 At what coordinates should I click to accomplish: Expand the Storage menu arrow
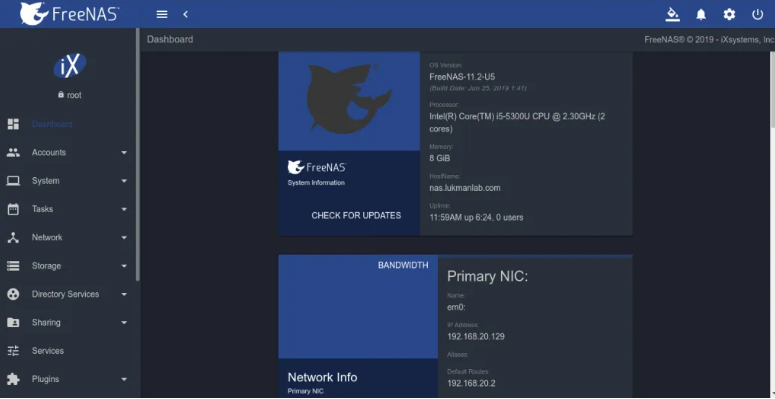tap(124, 266)
